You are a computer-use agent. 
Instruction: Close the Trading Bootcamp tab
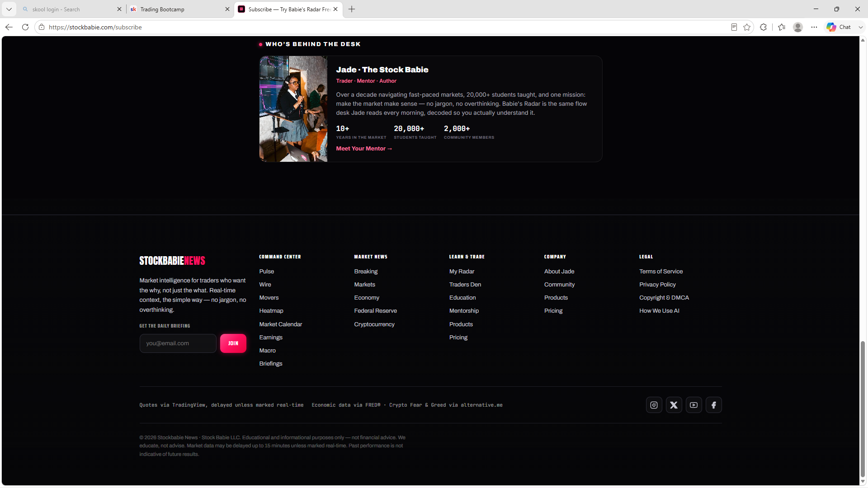pyautogui.click(x=227, y=9)
